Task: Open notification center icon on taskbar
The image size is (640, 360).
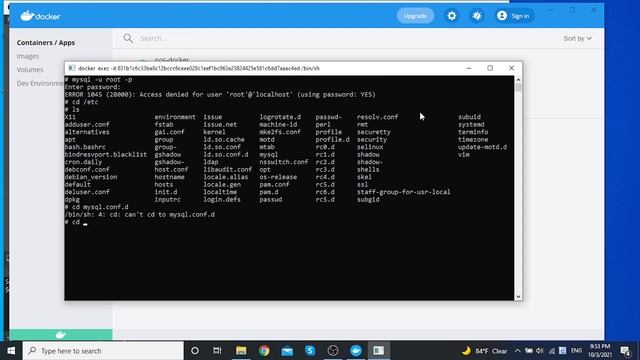Action: [x=625, y=351]
